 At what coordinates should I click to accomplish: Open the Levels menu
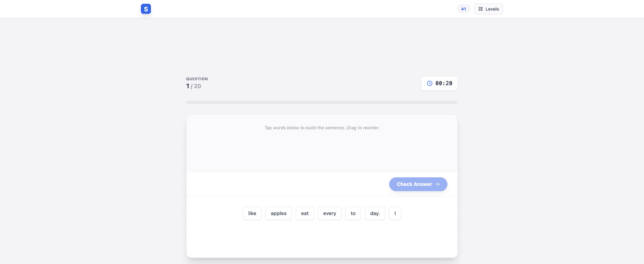pyautogui.click(x=488, y=9)
